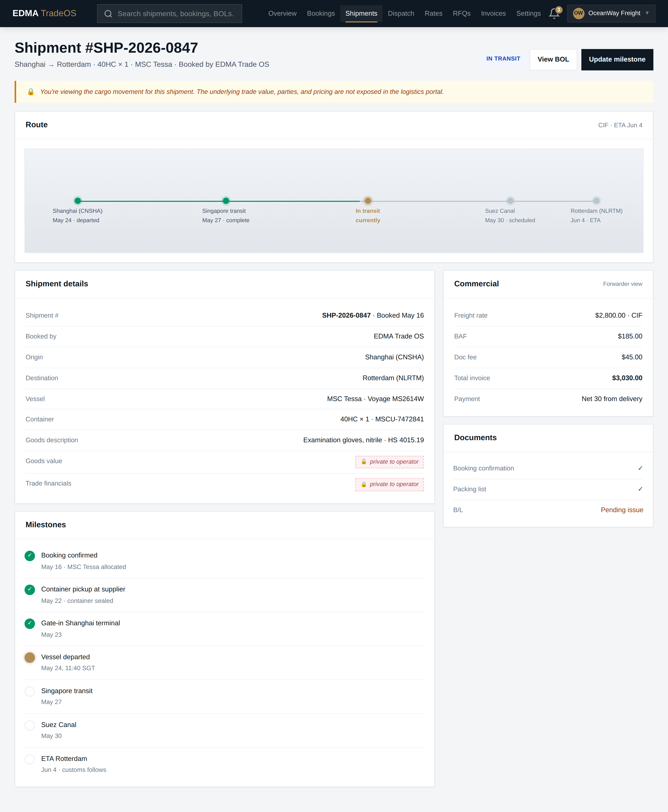Click the Booked by EDMA Trade OS value
The height and width of the screenshot is (812, 668).
tap(398, 336)
